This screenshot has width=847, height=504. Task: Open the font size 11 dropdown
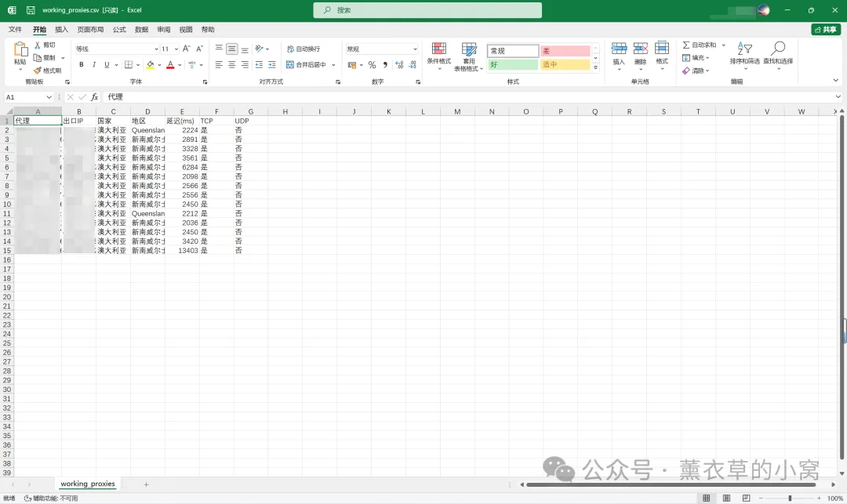[176, 49]
